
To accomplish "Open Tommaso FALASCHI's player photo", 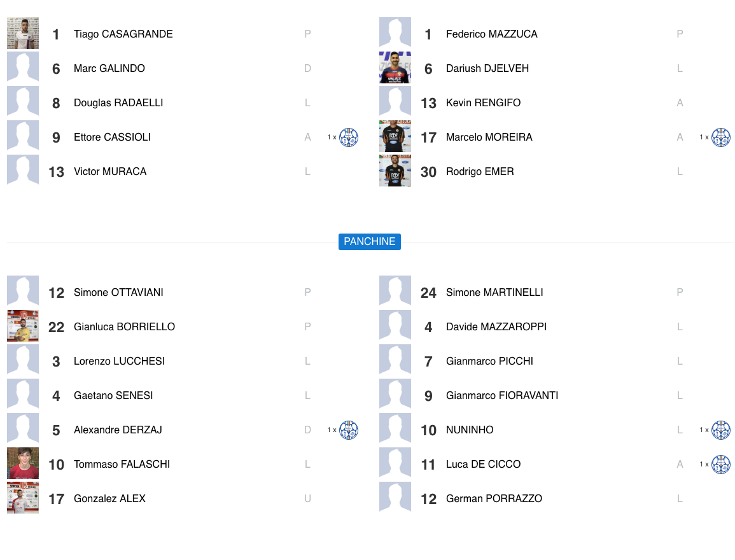I will 23,464.
